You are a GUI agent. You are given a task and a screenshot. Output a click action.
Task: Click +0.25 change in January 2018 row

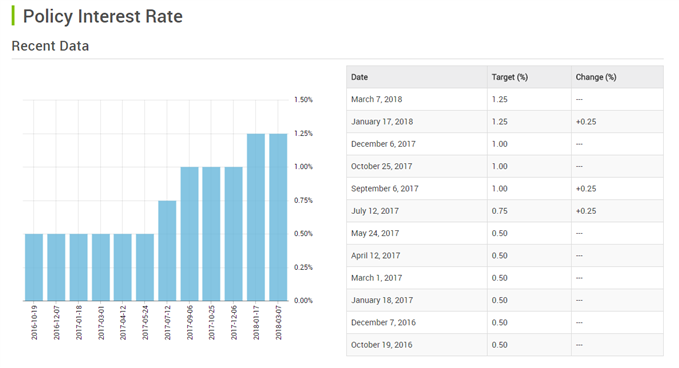pos(586,122)
